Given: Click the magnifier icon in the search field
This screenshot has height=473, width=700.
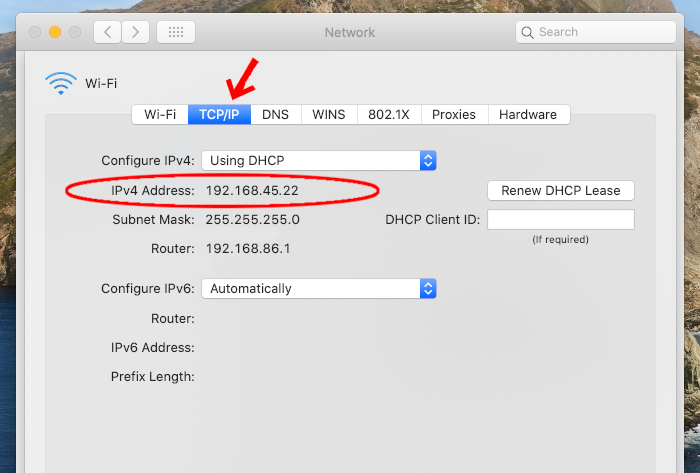Looking at the screenshot, I should click(527, 33).
